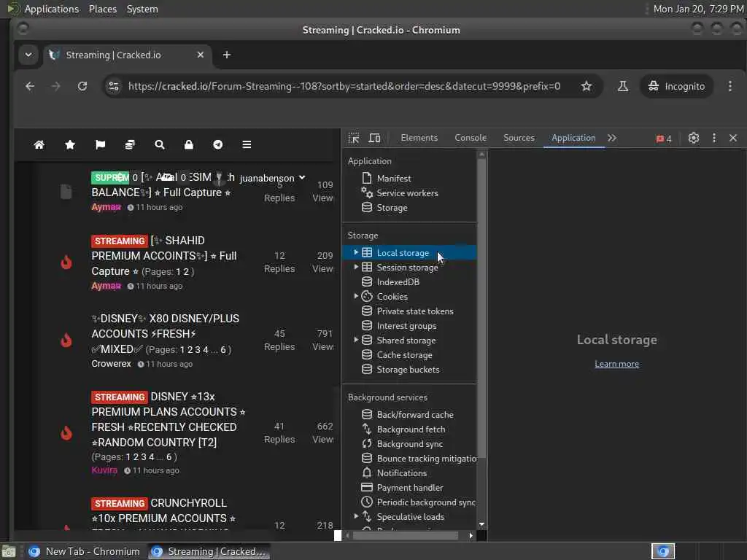The height and width of the screenshot is (560, 747).
Task: Select Background fetch item
Action: click(x=410, y=429)
